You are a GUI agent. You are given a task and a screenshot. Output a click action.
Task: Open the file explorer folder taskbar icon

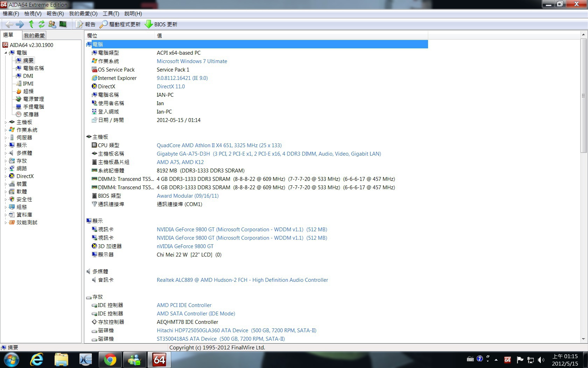click(61, 360)
